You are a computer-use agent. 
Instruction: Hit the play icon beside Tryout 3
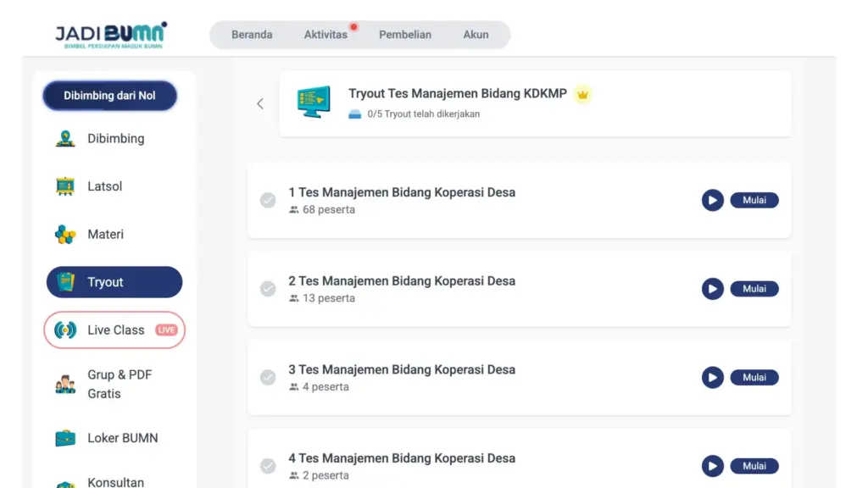(712, 377)
